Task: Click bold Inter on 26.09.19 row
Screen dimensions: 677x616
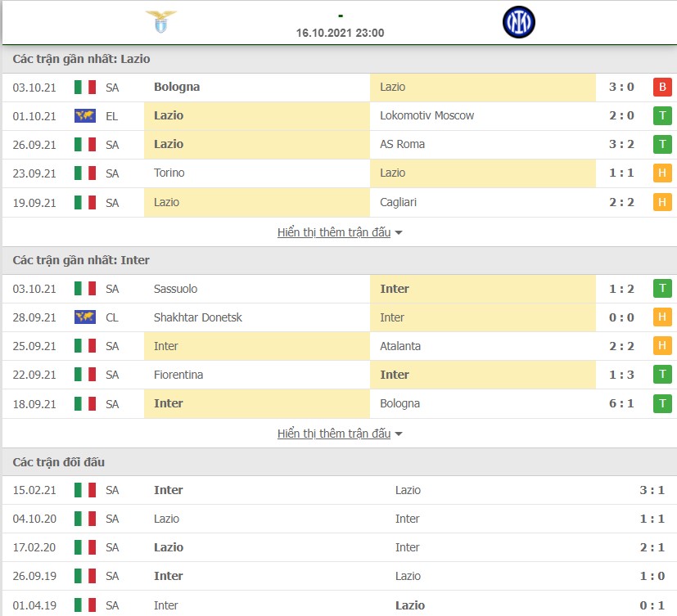Action: [169, 576]
